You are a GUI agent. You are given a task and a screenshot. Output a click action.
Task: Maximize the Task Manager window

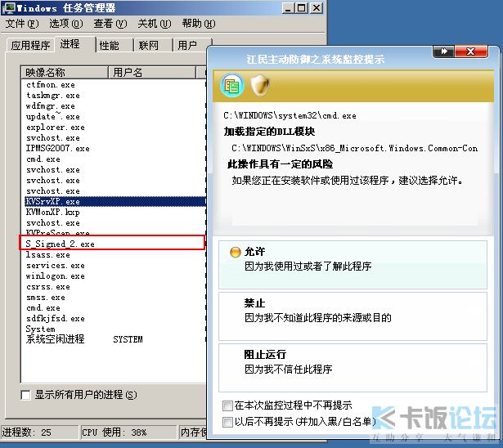302,8
